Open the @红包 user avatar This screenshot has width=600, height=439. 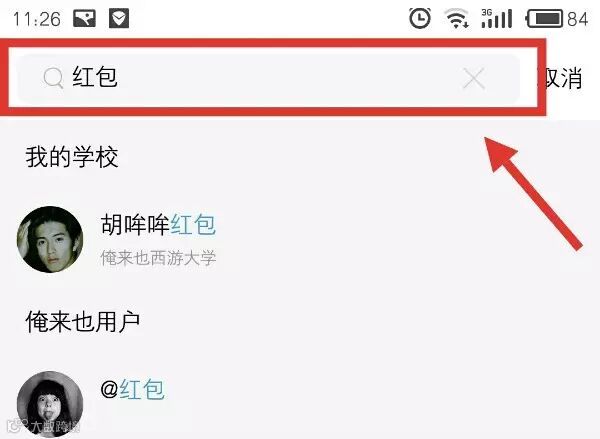coord(50,404)
